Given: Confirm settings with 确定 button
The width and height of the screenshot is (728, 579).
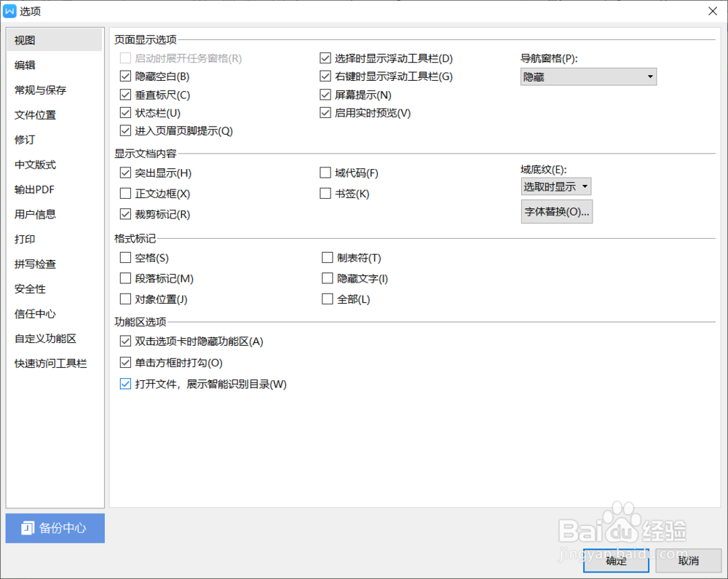Looking at the screenshot, I should point(616,561).
